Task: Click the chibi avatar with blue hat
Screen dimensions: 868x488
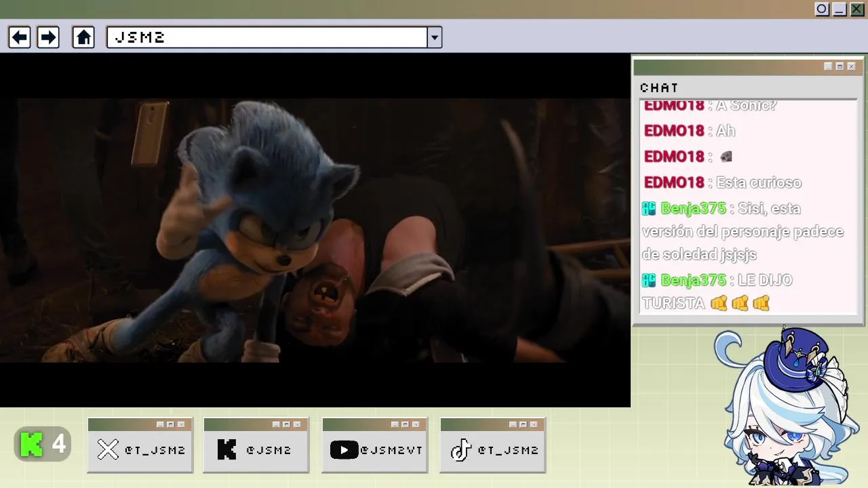Action: [787, 405]
